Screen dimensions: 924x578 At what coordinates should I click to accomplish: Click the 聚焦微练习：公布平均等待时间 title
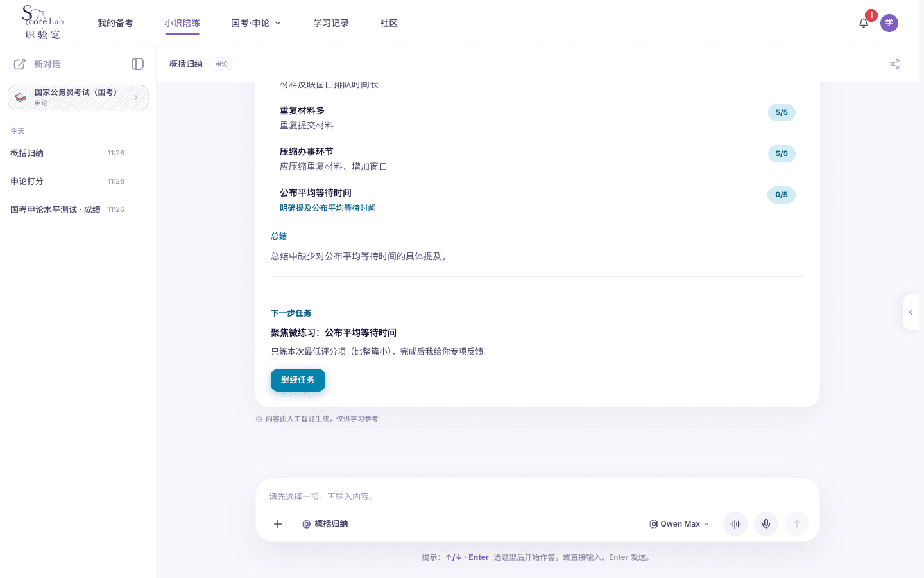click(334, 333)
